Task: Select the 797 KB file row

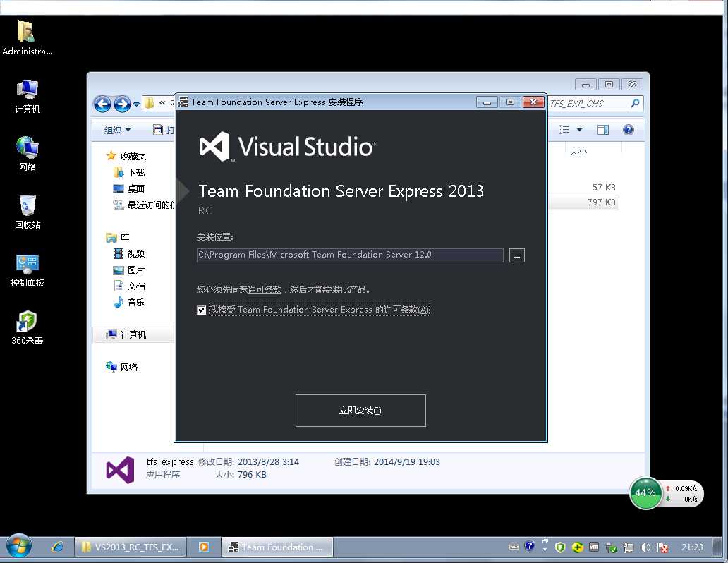Action: click(x=583, y=202)
